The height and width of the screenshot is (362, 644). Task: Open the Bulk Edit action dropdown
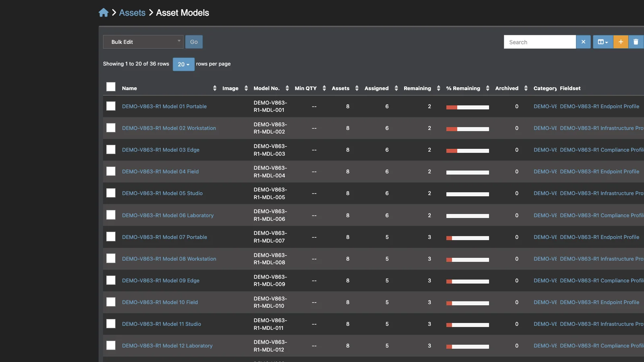pyautogui.click(x=143, y=42)
